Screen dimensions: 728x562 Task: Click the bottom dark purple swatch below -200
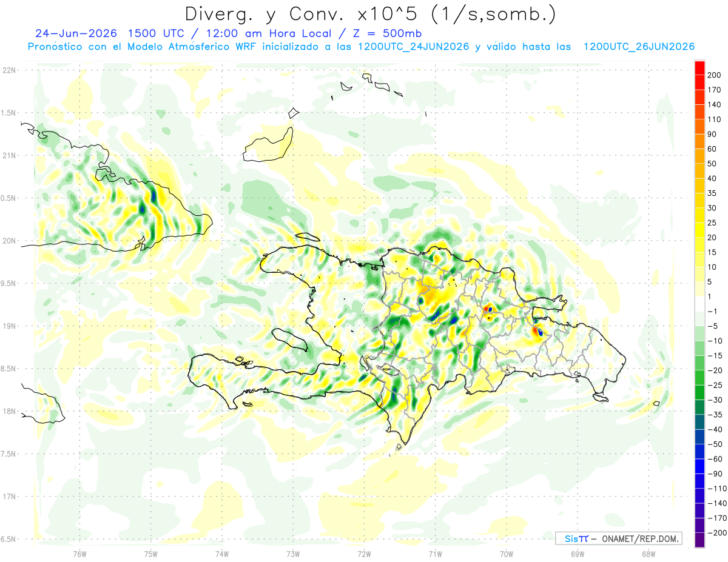699,540
